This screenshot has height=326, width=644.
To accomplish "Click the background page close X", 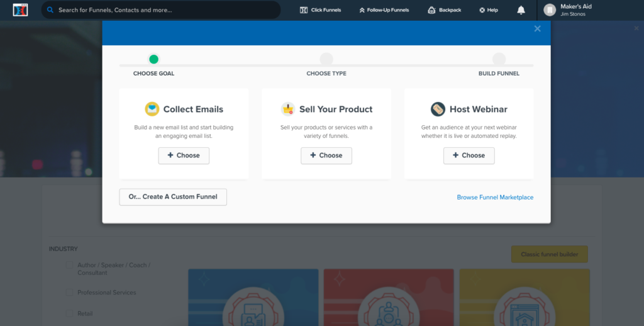I will tap(636, 28).
